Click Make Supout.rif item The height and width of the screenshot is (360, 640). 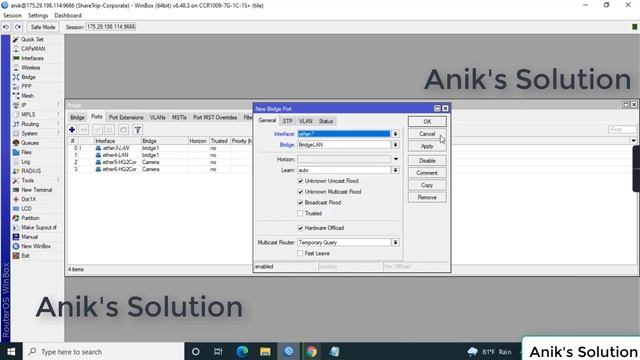[x=39, y=227]
